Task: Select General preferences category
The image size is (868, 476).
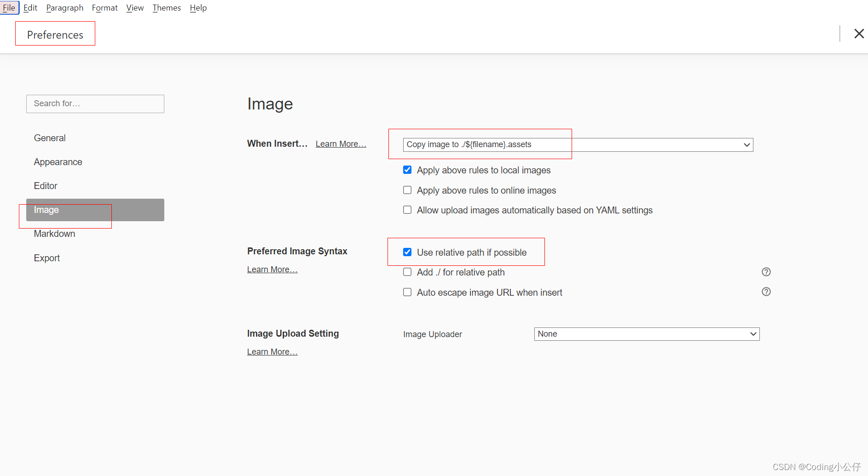Action: [x=95, y=138]
